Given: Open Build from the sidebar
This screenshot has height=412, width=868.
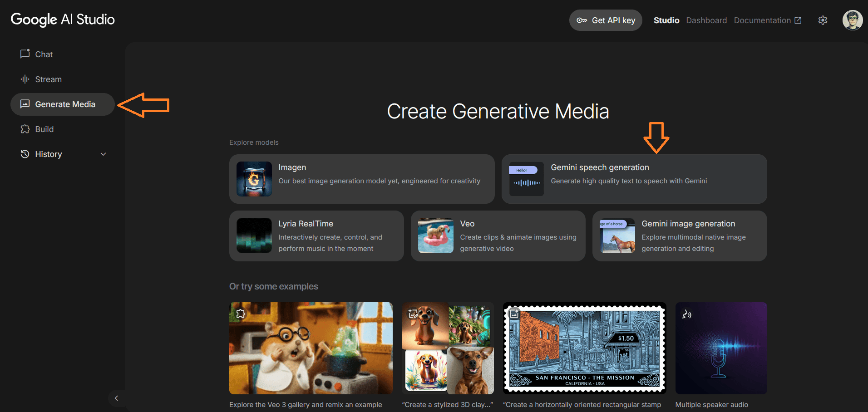Looking at the screenshot, I should coord(25,129).
